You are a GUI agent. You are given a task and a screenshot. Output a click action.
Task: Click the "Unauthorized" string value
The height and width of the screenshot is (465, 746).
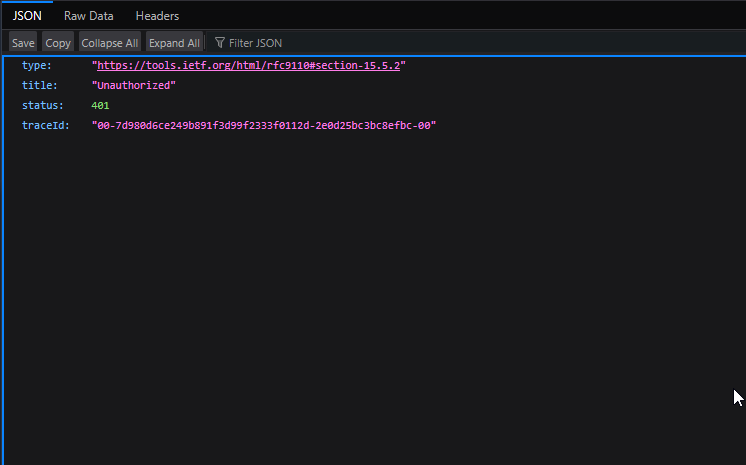133,85
